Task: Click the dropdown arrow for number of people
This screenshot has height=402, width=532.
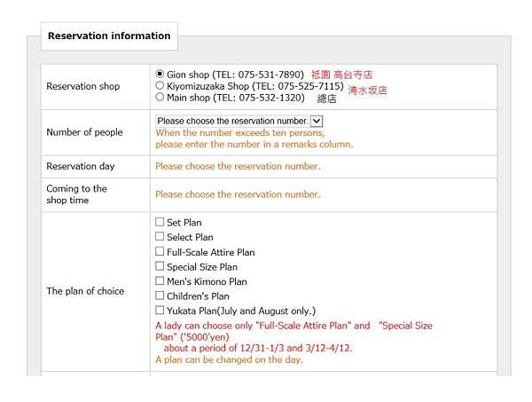Action: point(317,121)
